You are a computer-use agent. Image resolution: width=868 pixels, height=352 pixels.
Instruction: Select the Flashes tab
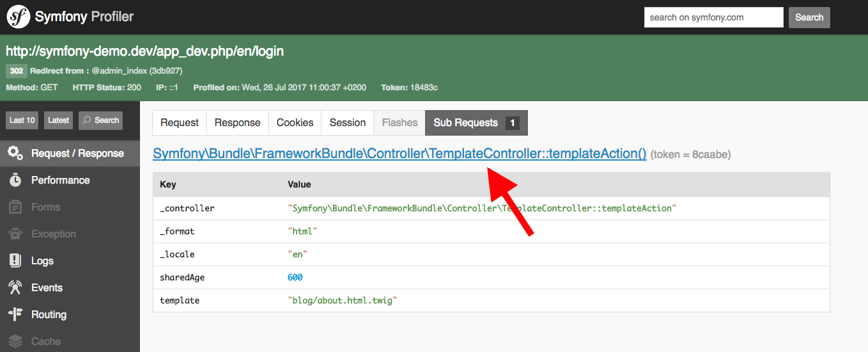point(399,123)
